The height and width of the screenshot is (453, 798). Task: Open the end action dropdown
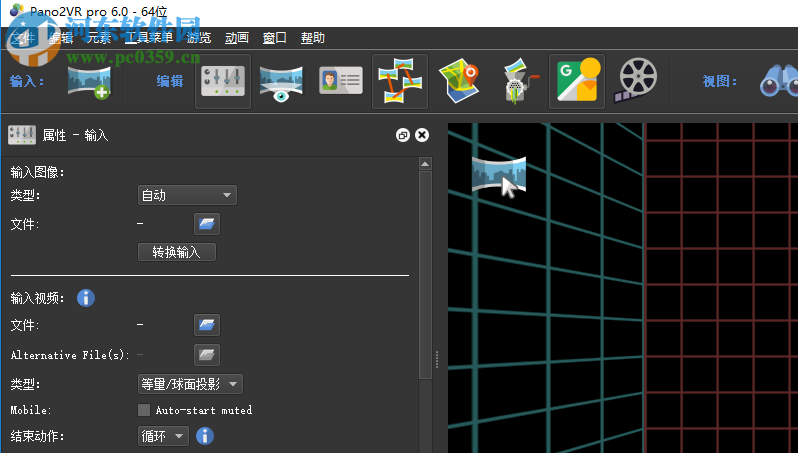[x=163, y=436]
